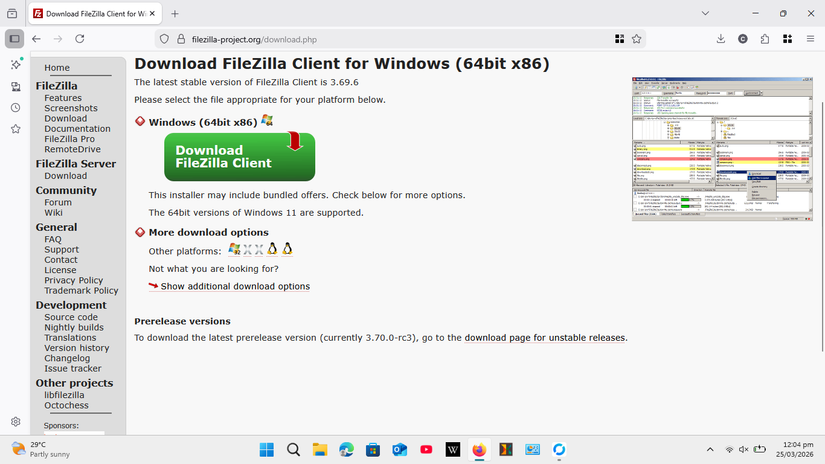Open the history clock sidebar icon

pyautogui.click(x=16, y=108)
